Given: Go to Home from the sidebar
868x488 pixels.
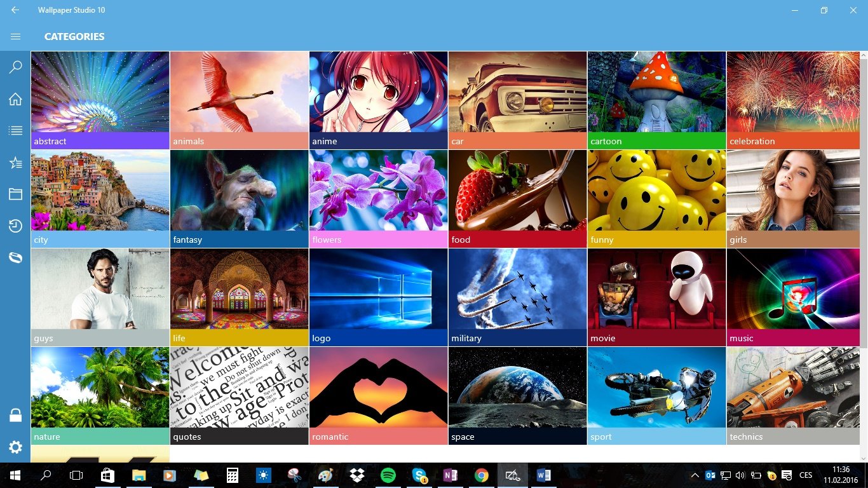Looking at the screenshot, I should click(15, 99).
